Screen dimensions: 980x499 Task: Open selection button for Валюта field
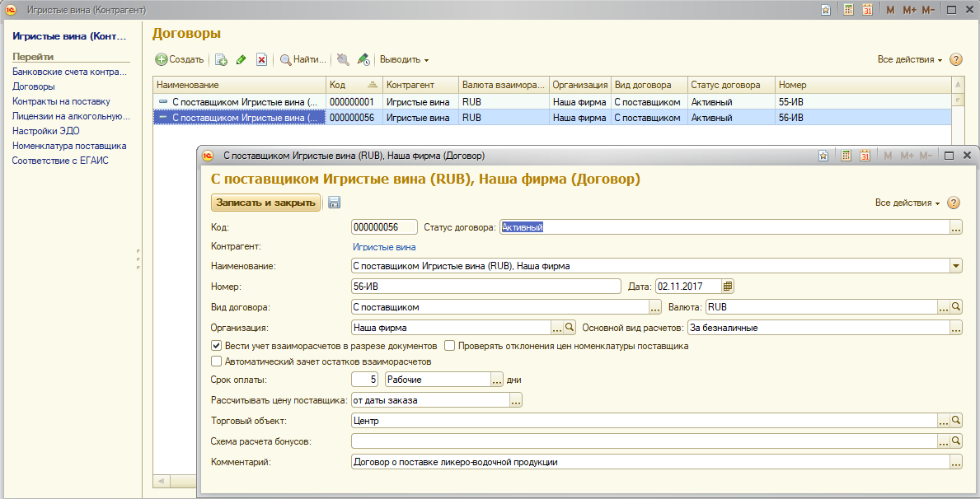tap(944, 307)
